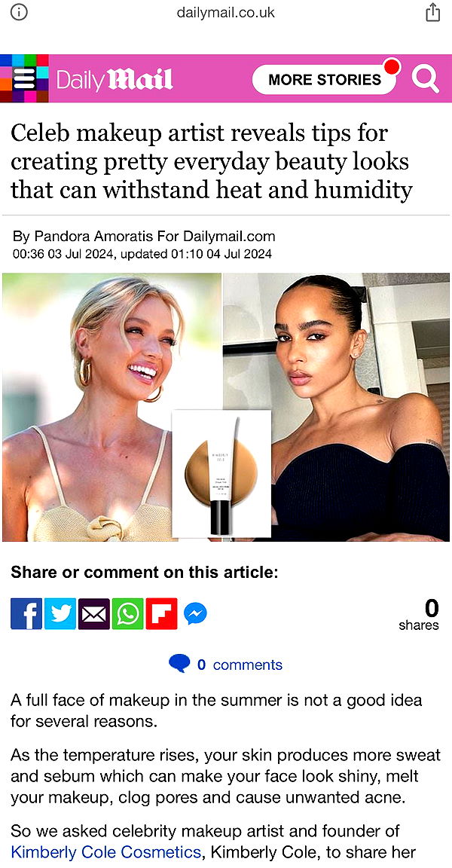Tap the search magnifier icon
This screenshot has width=452, height=868.
coord(425,79)
